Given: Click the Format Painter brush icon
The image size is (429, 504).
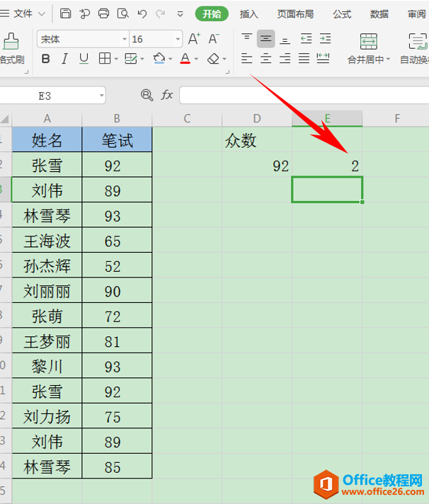Looking at the screenshot, I should click(11, 41).
